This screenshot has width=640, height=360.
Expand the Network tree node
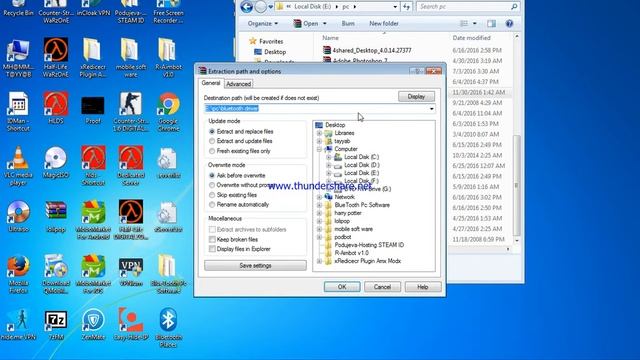coord(320,197)
